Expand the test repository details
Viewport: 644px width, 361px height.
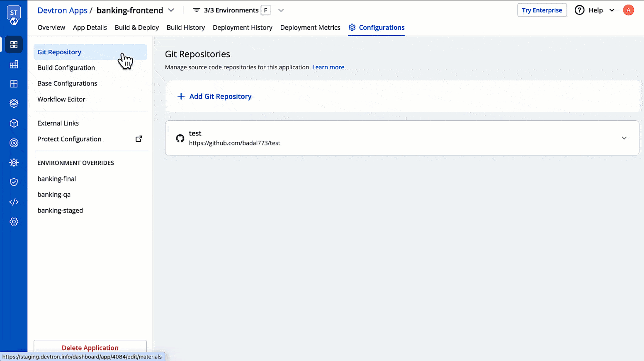pyautogui.click(x=624, y=138)
